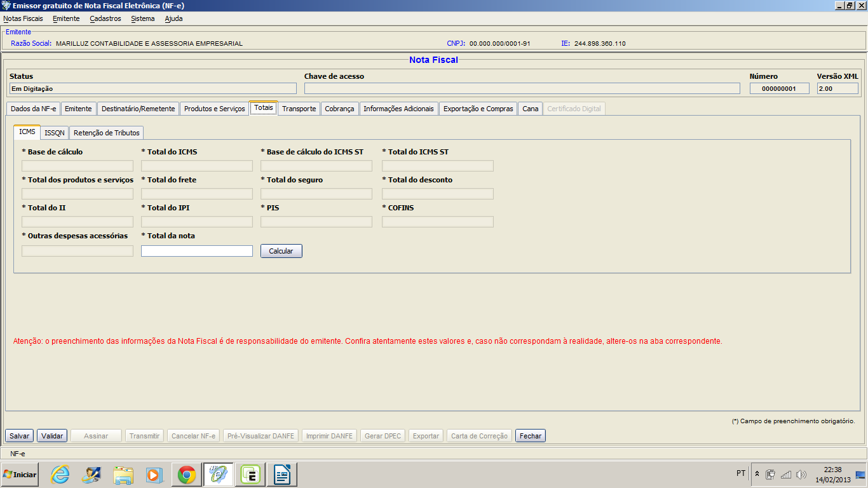This screenshot has height=488, width=868.
Task: Click the power/device tray icon
Action: 771,474
